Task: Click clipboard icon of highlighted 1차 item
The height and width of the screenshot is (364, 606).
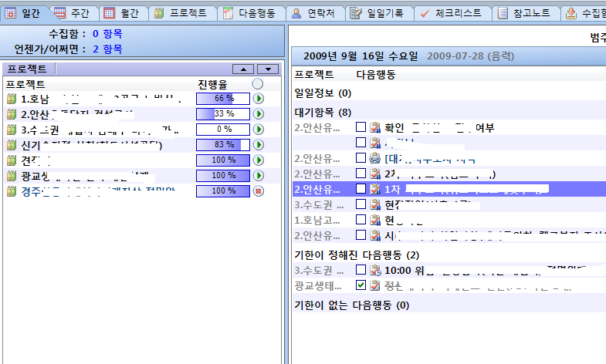Action: (x=375, y=189)
